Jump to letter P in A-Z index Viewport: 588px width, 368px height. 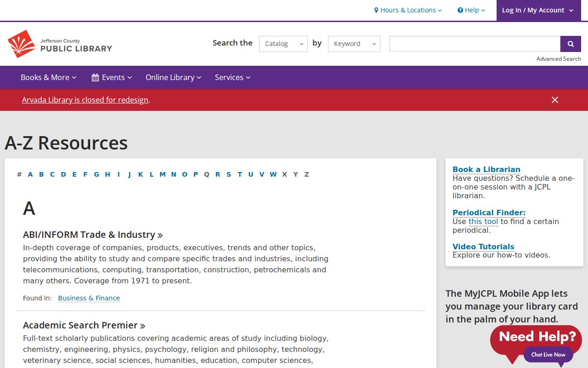pos(196,174)
